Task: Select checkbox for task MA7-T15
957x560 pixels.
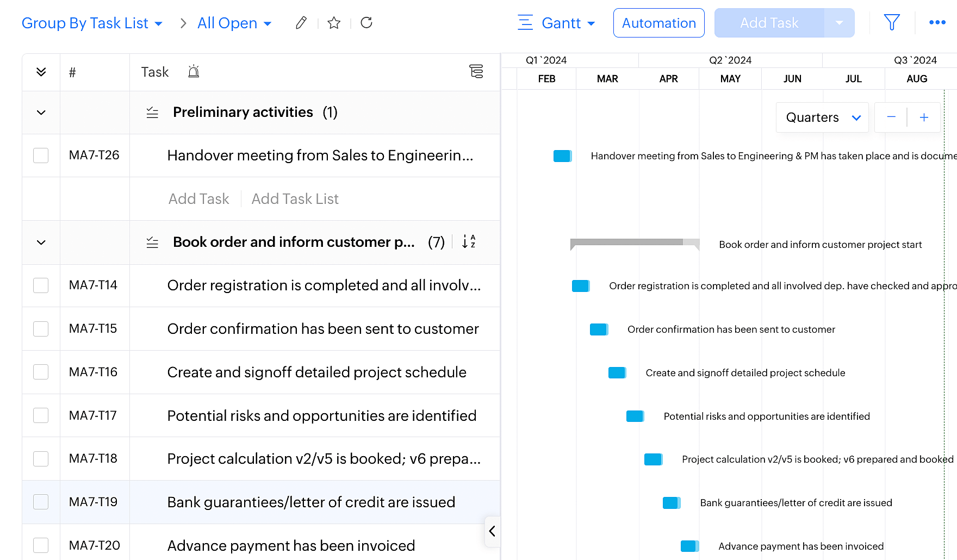Action: coord(41,329)
